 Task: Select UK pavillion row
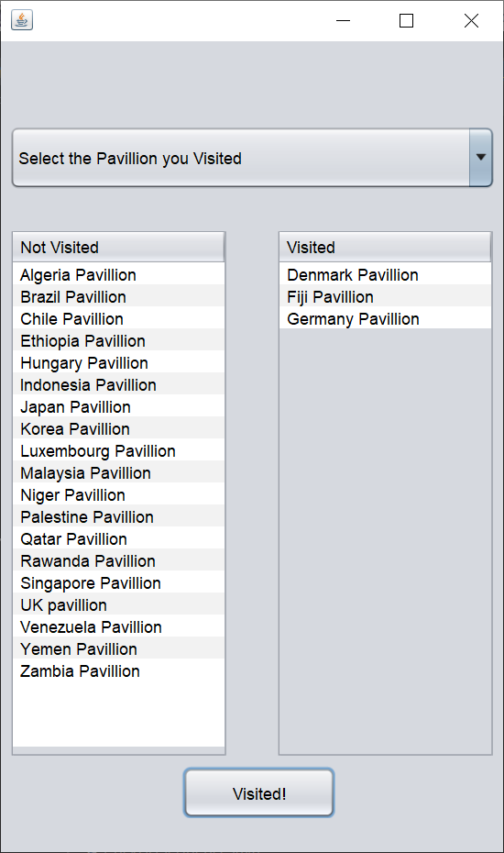point(118,604)
